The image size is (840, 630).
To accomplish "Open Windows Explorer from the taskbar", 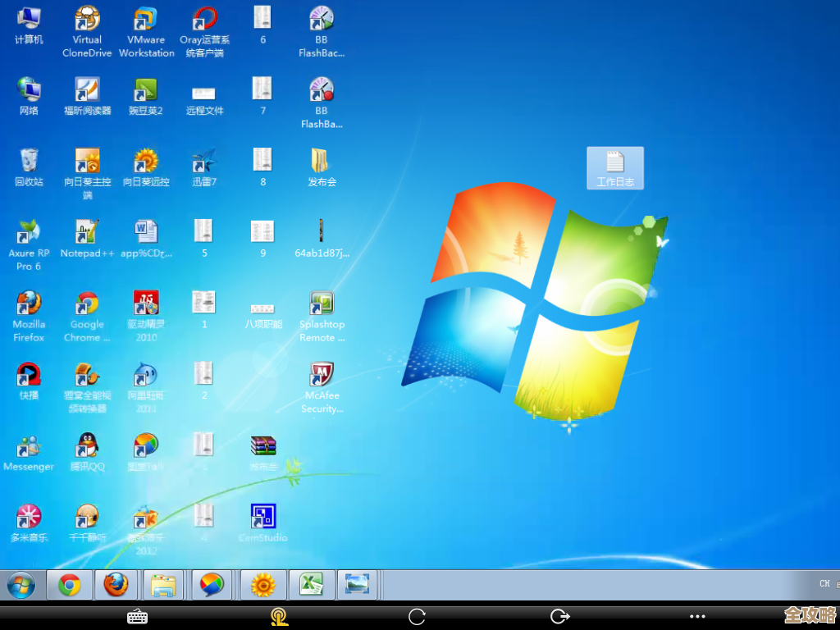I will click(x=163, y=585).
